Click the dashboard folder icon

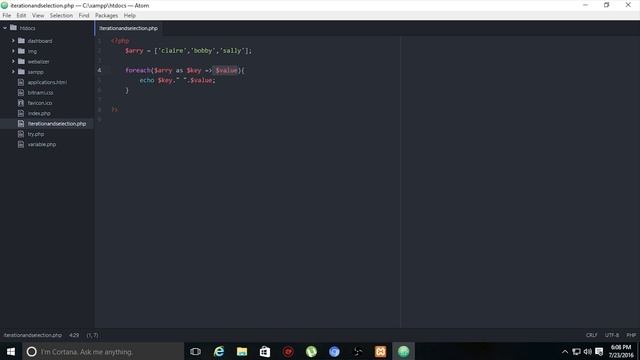coord(21,41)
